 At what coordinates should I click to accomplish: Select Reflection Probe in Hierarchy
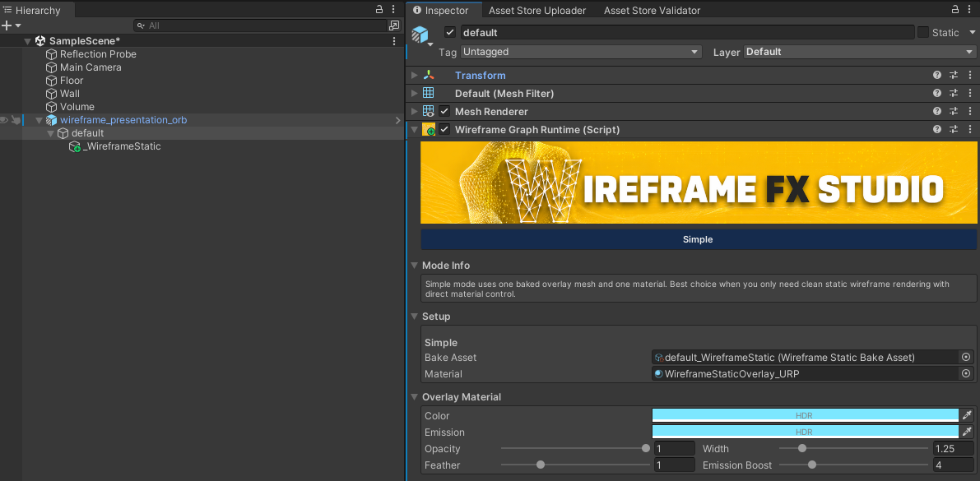click(x=98, y=54)
